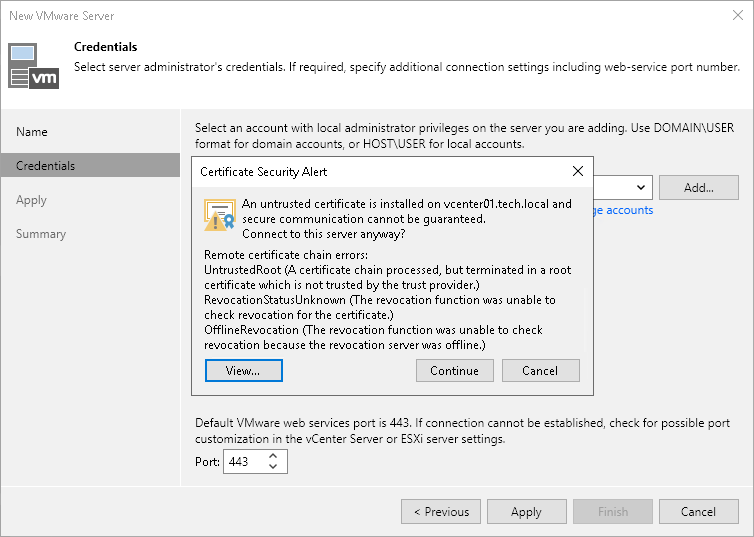Open the Manage accounts link
The image size is (754, 537).
623,210
